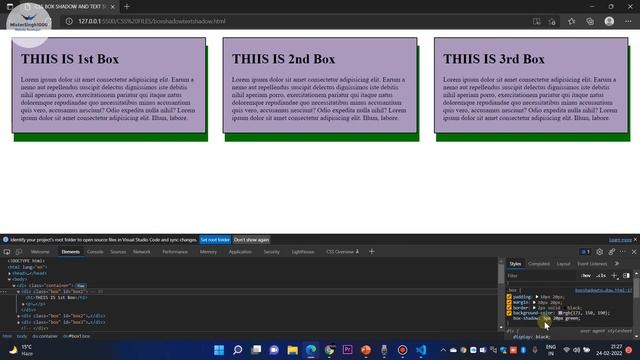Open the Performance tab
The height and width of the screenshot is (360, 640).
coord(175,252)
